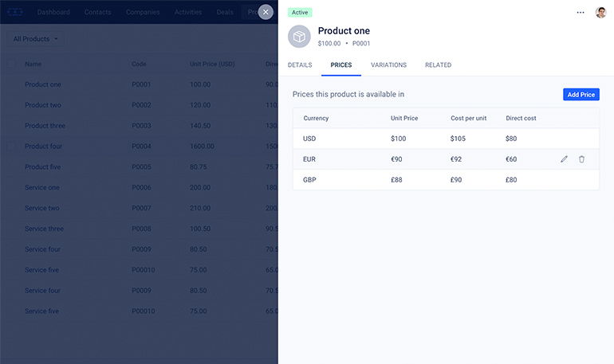This screenshot has width=614, height=364.
Task: Click the app logo in navigation bar
Action: pyautogui.click(x=15, y=12)
